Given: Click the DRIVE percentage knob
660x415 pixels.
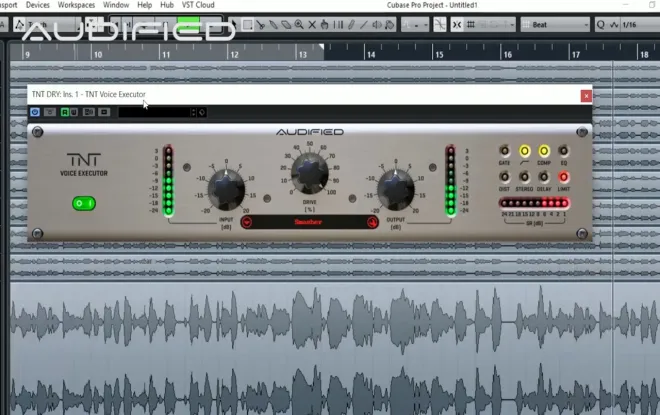Looking at the screenshot, I should click(310, 173).
